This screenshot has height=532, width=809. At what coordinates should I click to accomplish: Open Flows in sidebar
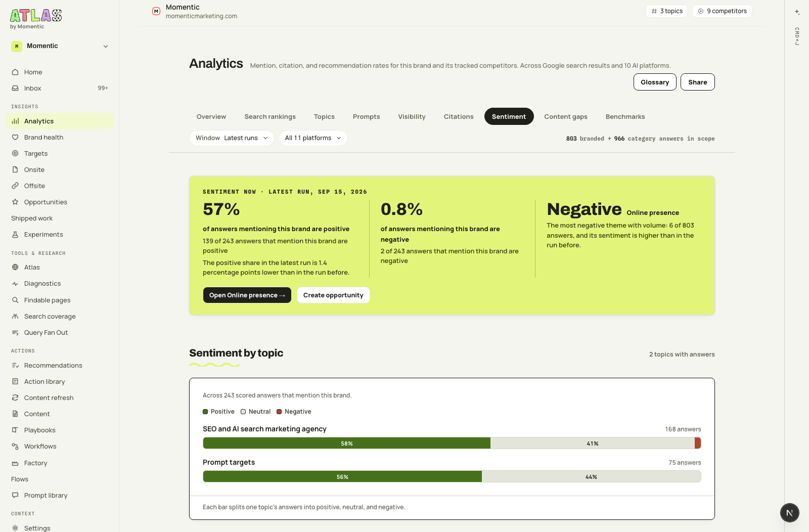click(20, 479)
